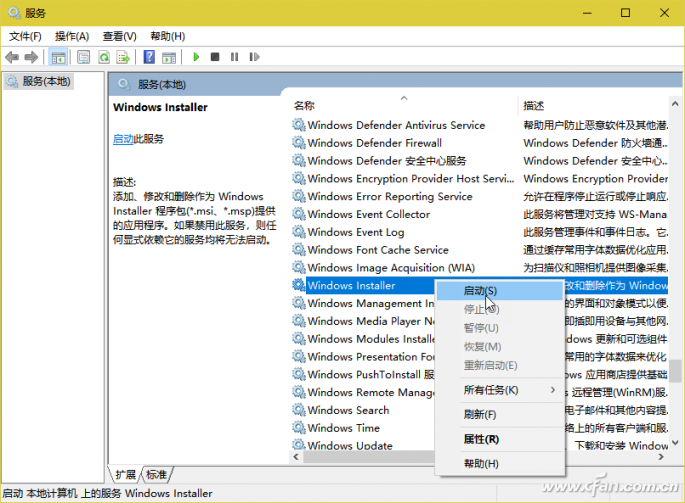Image resolution: width=685 pixels, height=503 pixels.
Task: Toggle the action pane toolbar icon
Action: (169, 57)
